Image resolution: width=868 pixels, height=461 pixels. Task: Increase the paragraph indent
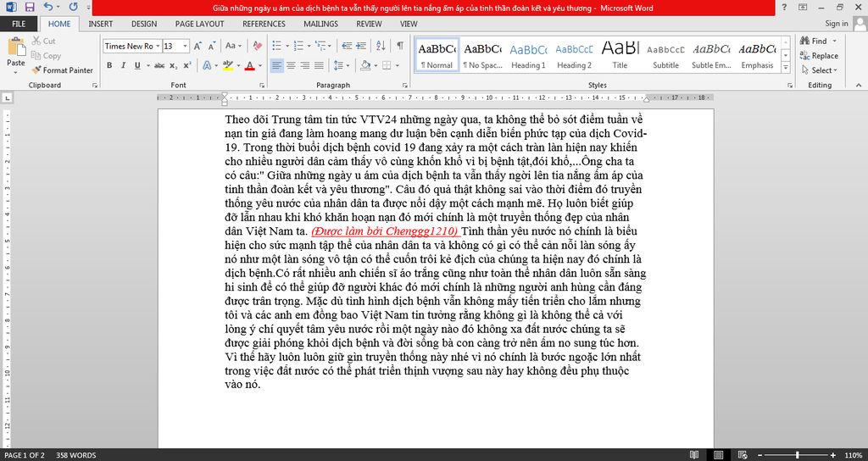tap(361, 46)
